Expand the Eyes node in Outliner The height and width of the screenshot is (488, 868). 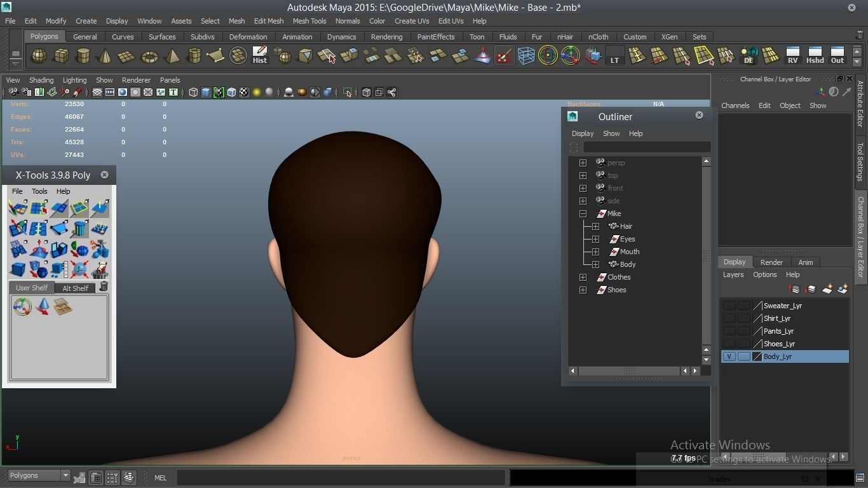595,239
